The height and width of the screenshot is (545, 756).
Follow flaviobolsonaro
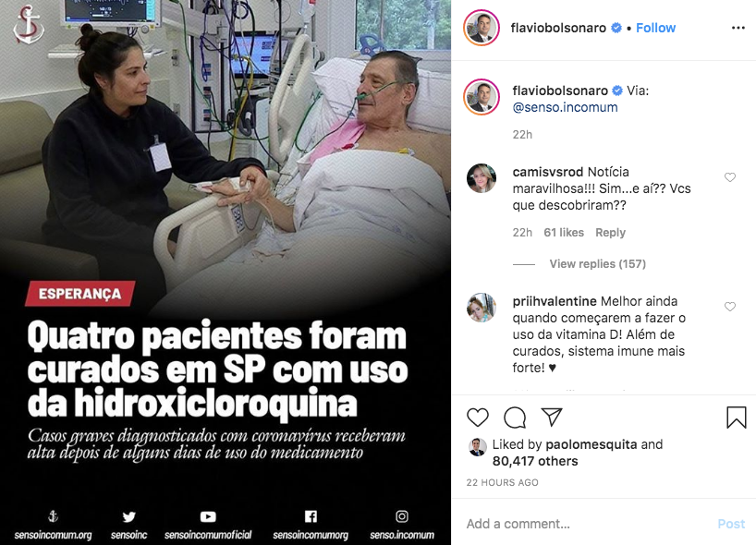pyautogui.click(x=655, y=28)
